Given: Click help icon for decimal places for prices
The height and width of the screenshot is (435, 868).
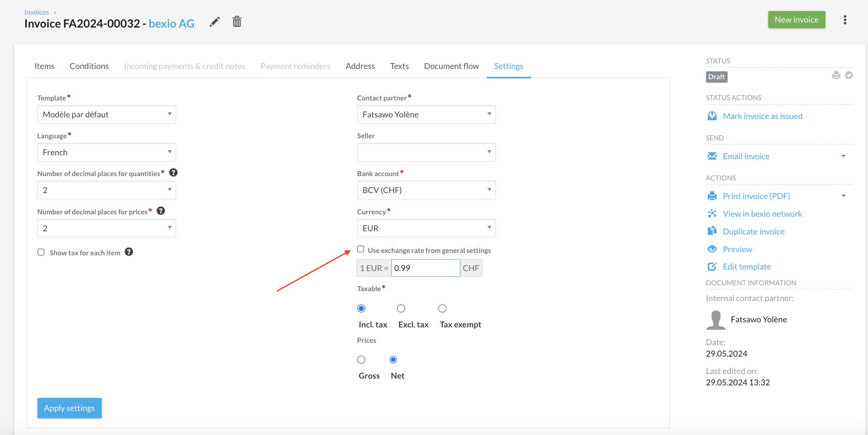Looking at the screenshot, I should (x=161, y=211).
